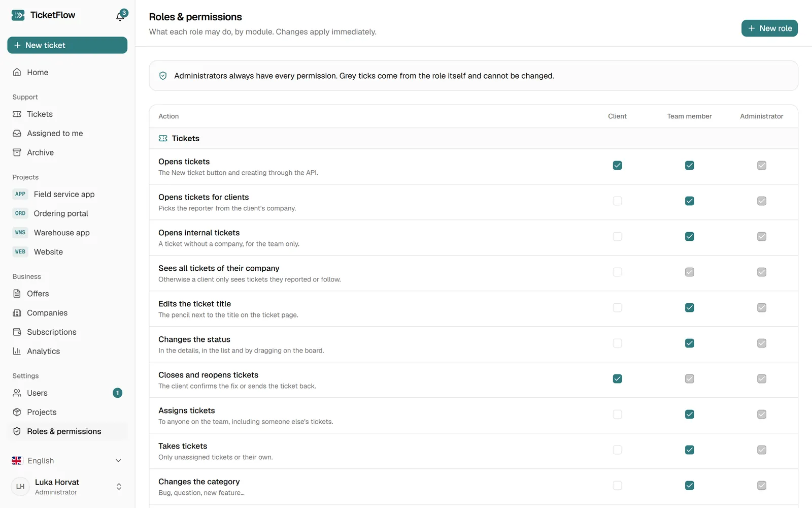Open the Website project
Screen dimensions: 812x508
(x=67, y=252)
